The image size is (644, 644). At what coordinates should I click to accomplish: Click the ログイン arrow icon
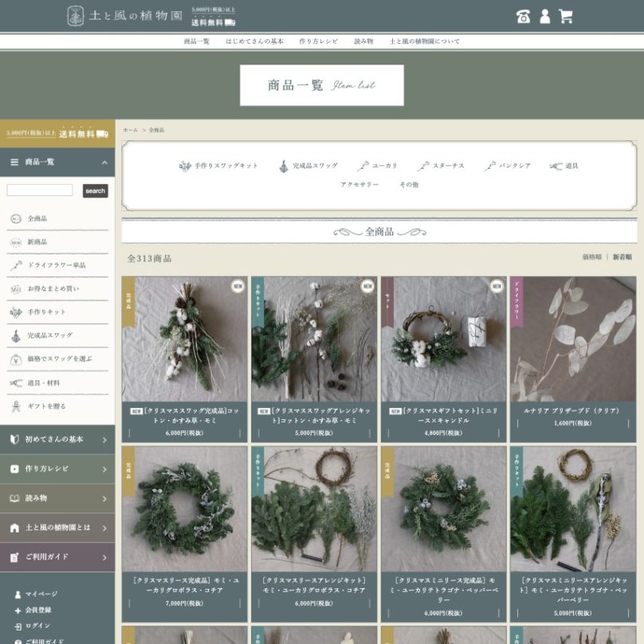18,626
